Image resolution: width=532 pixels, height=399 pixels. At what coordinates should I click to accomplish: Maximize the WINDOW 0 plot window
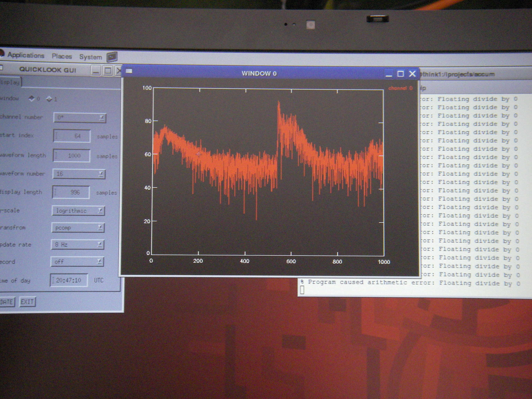400,74
